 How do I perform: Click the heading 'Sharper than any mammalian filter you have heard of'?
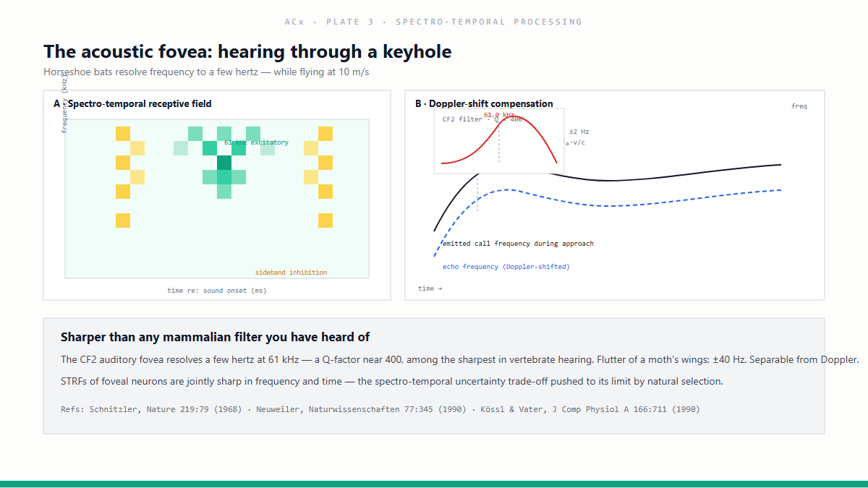216,338
